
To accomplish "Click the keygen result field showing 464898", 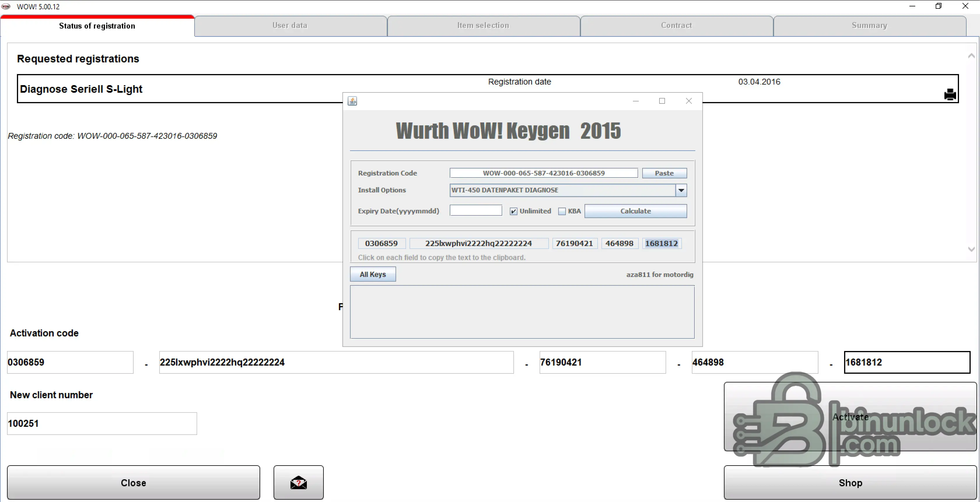I will click(619, 243).
